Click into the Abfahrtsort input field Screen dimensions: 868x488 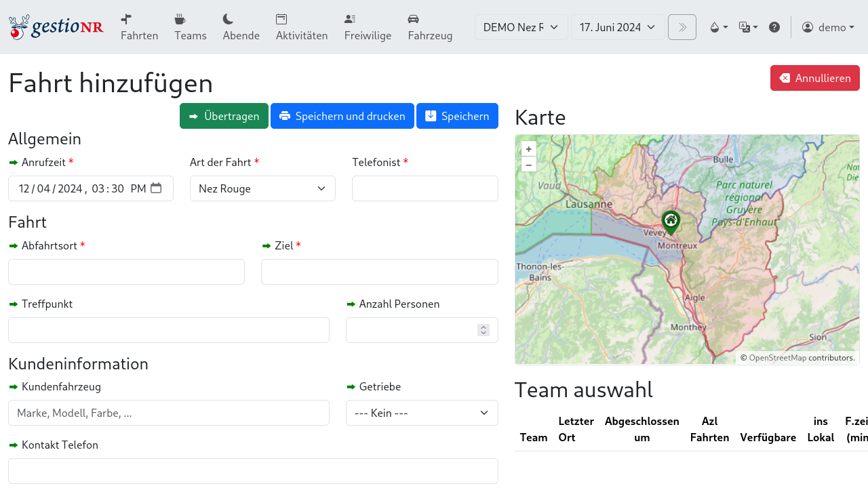126,272
